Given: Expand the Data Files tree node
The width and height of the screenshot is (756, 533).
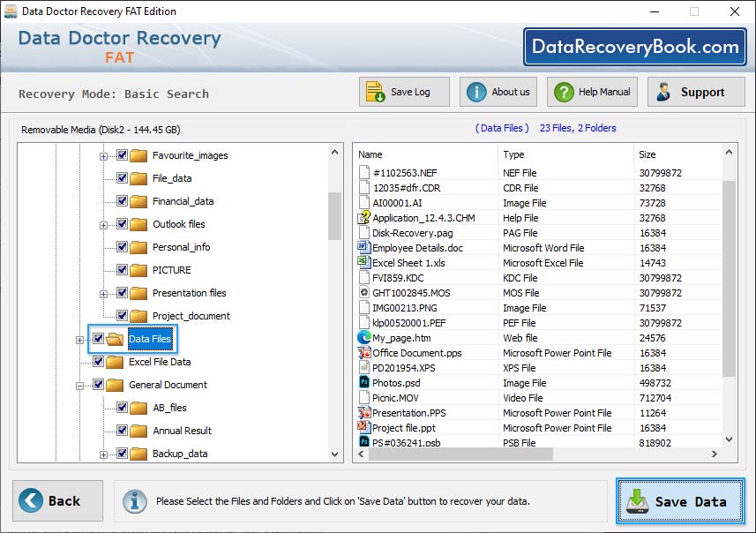Looking at the screenshot, I should tap(80, 339).
